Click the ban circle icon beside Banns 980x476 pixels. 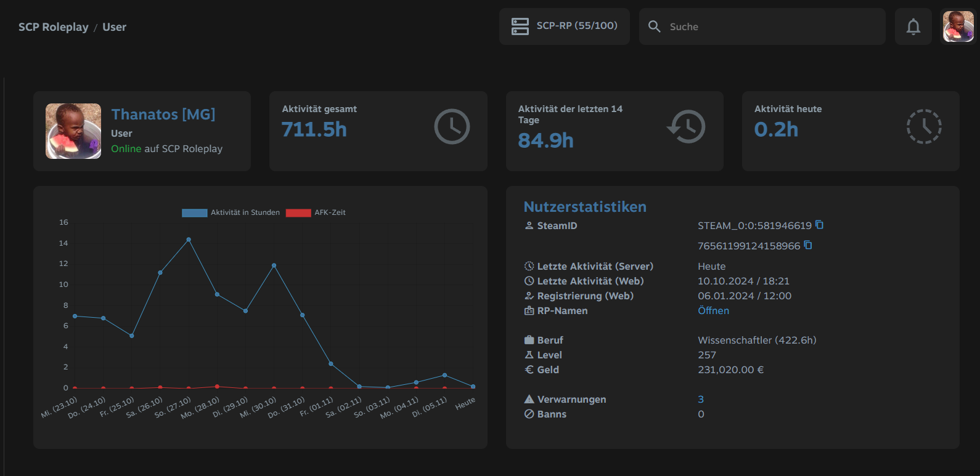(529, 414)
